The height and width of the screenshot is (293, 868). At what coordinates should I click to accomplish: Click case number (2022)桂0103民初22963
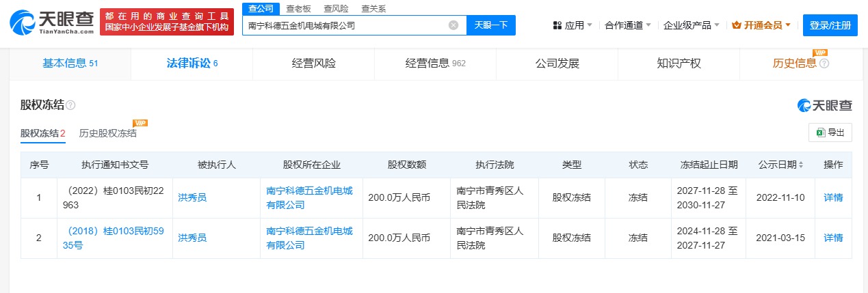tap(114, 197)
